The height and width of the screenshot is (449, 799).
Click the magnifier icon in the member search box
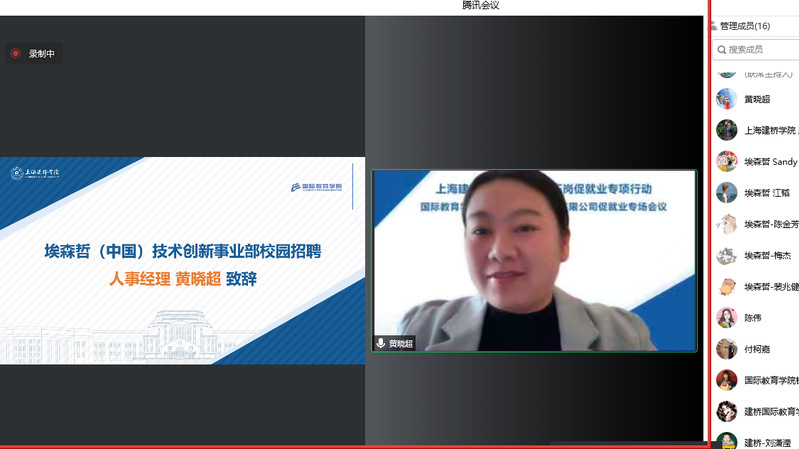(722, 50)
